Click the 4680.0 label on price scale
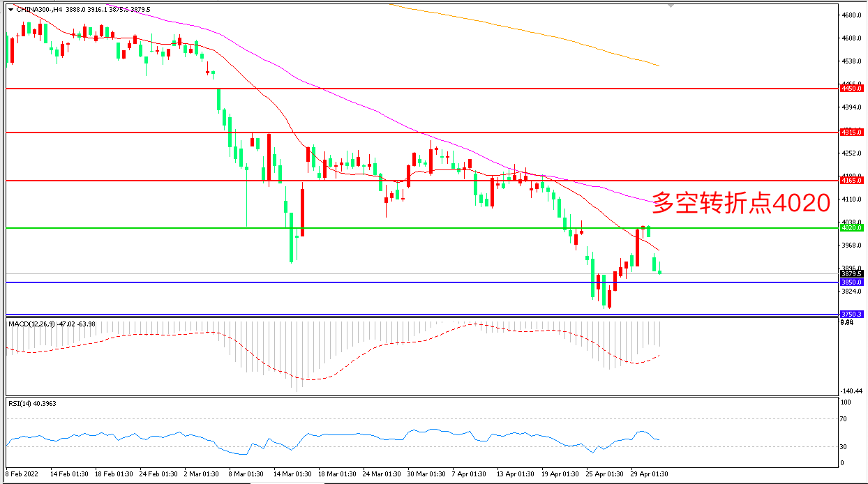Image resolution: width=868 pixels, height=484 pixels. pyautogui.click(x=851, y=15)
